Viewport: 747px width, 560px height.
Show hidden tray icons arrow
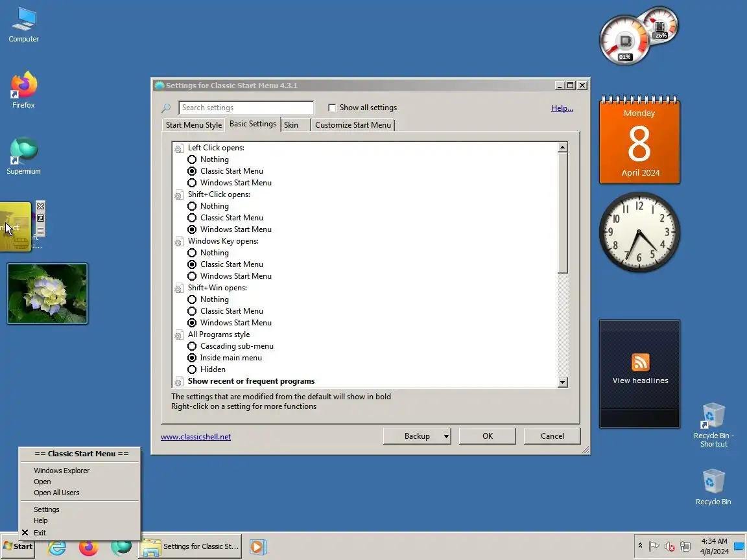coord(640,546)
